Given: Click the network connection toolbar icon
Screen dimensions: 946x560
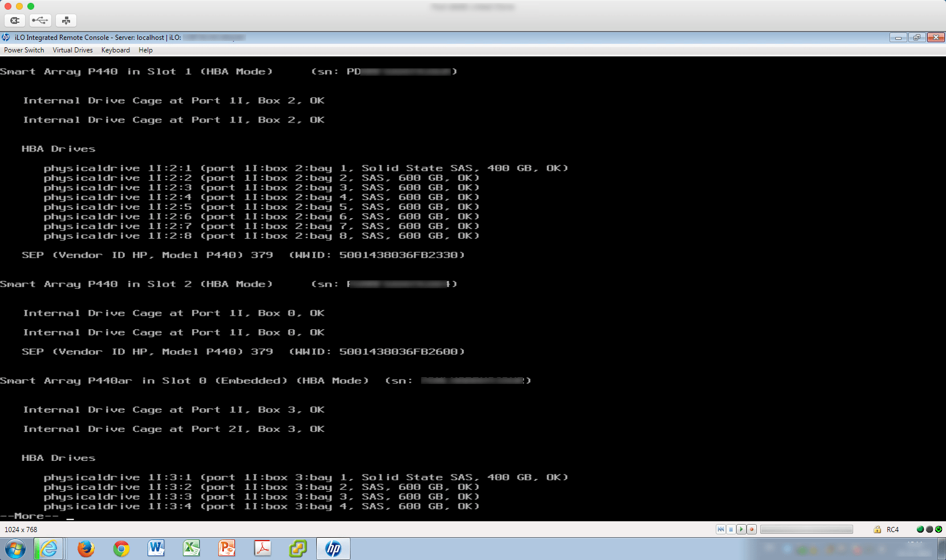Looking at the screenshot, I should 66,21.
